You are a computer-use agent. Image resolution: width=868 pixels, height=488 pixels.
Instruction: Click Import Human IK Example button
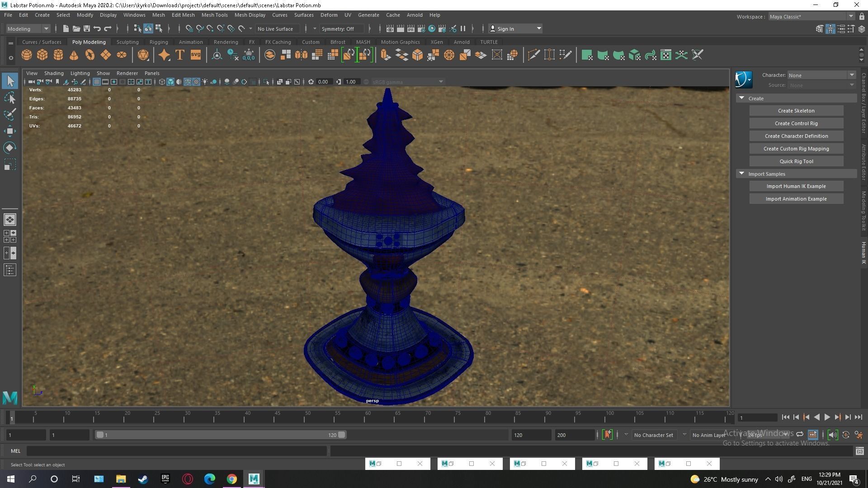coord(796,186)
